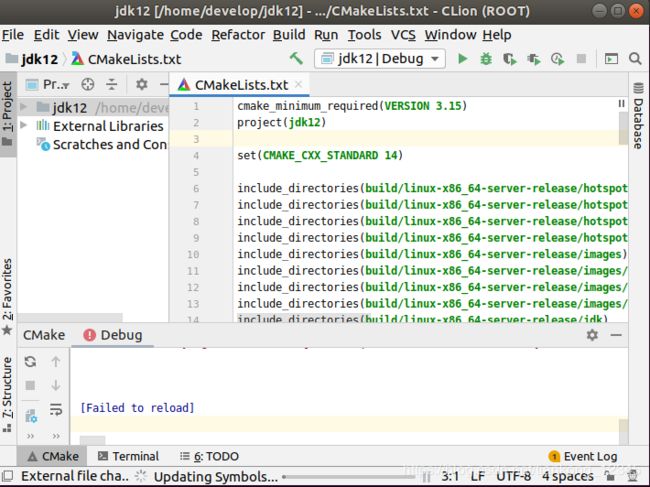Image resolution: width=650 pixels, height=487 pixels.
Task: Open the Tools menu
Action: point(364,35)
